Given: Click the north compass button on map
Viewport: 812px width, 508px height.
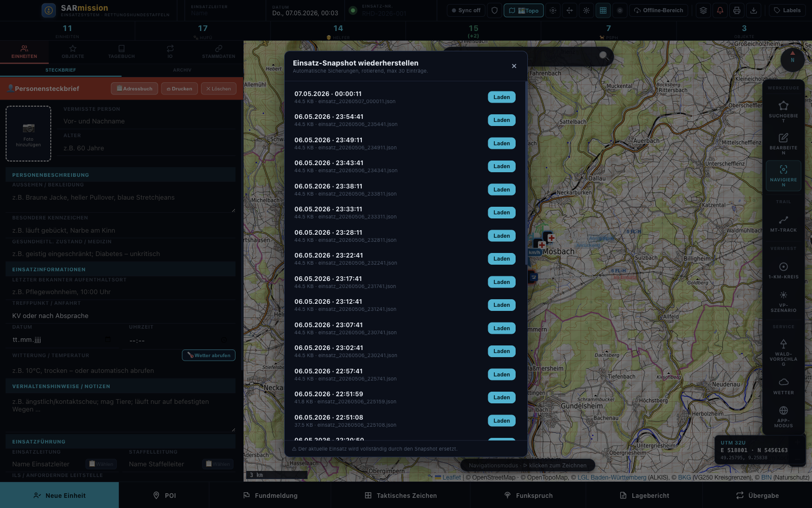Looking at the screenshot, I should (792, 60).
